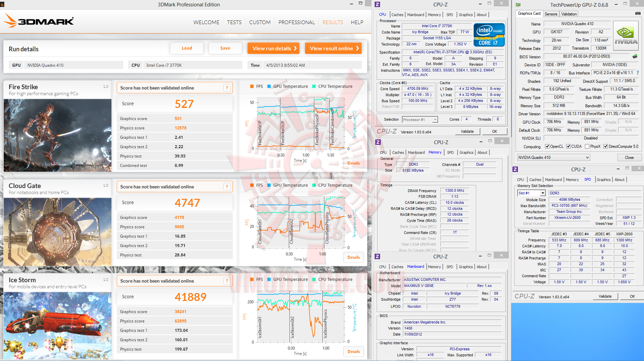
Task: Click the Close button in GPU-Z
Action: (629, 158)
